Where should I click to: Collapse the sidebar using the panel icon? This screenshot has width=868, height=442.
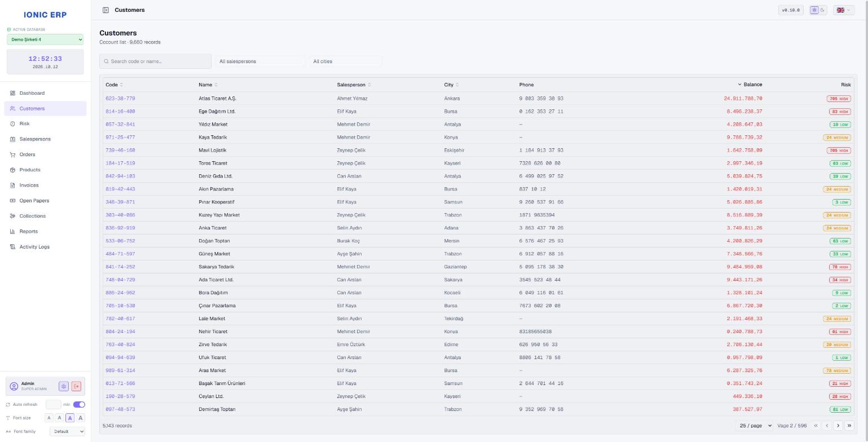(x=105, y=10)
